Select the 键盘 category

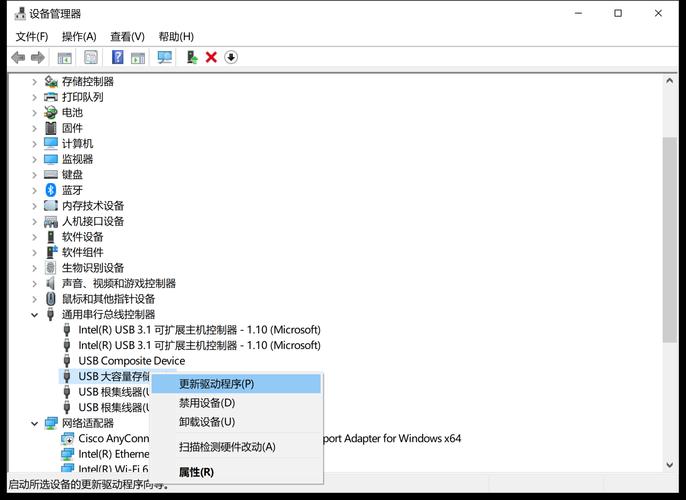(72, 175)
